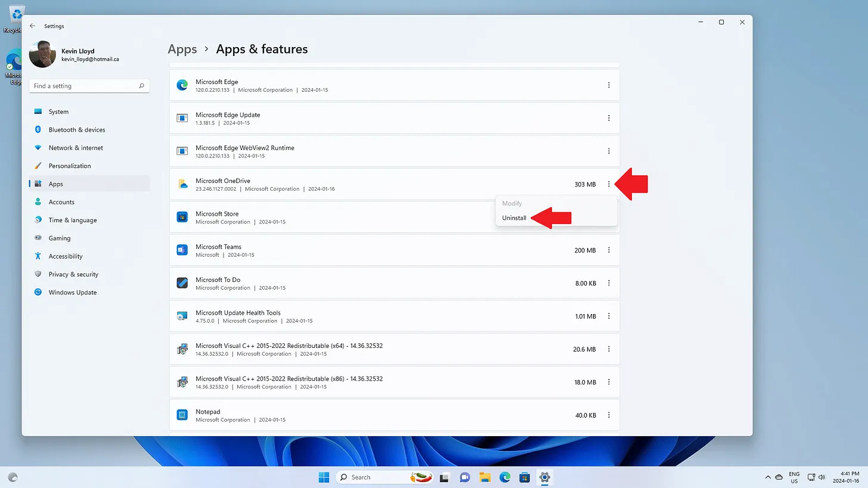The height and width of the screenshot is (488, 868).
Task: Click the Microsoft Store entry name
Action: (217, 214)
